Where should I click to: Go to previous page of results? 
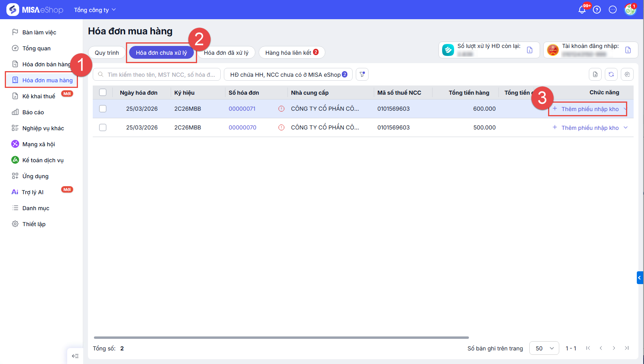601,348
